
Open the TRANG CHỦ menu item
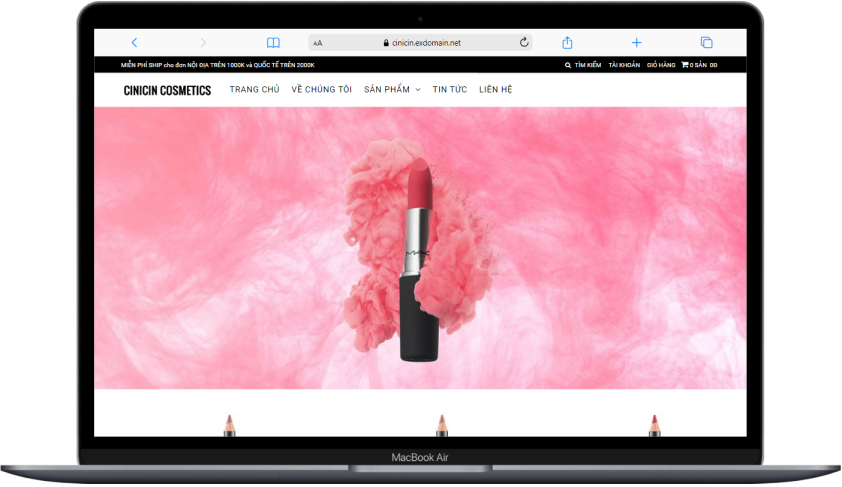[x=255, y=89]
